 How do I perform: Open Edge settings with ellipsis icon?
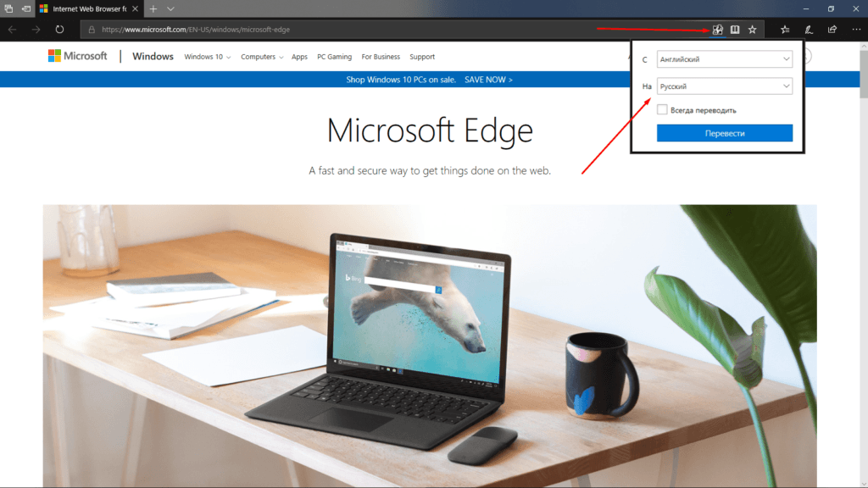pos(857,29)
